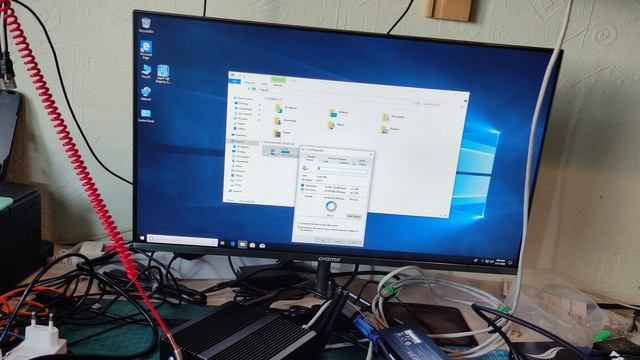Select Quick access in the navigation pane
The height and width of the screenshot is (360, 640).
tap(244, 98)
